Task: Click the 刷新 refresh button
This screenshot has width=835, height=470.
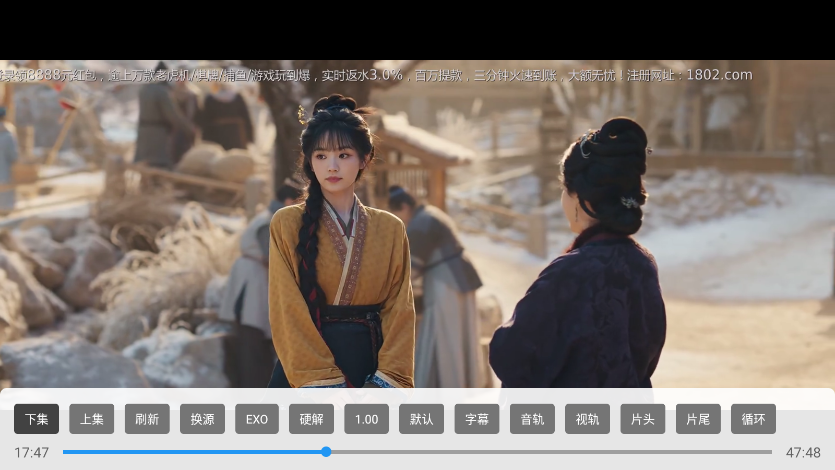Action: 147,419
